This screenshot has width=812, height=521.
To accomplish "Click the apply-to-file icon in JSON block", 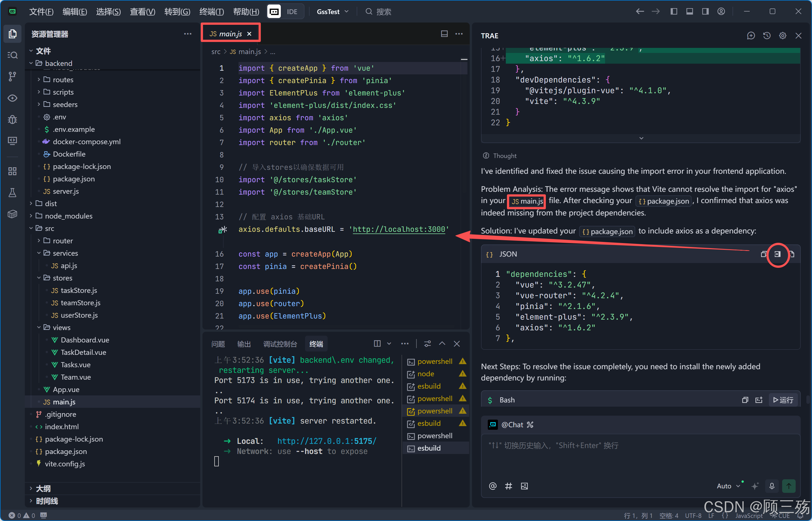I will click(x=777, y=254).
